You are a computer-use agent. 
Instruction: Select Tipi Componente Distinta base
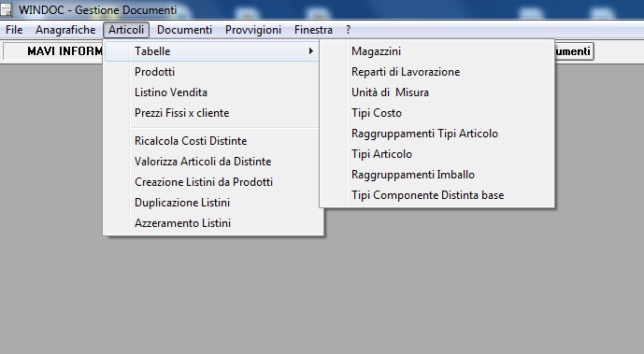click(437, 195)
